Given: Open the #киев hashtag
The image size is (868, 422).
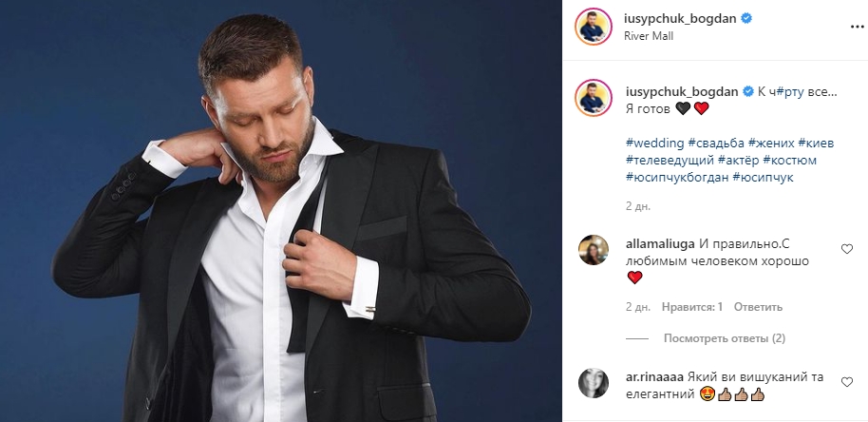Looking at the screenshot, I should [x=817, y=143].
